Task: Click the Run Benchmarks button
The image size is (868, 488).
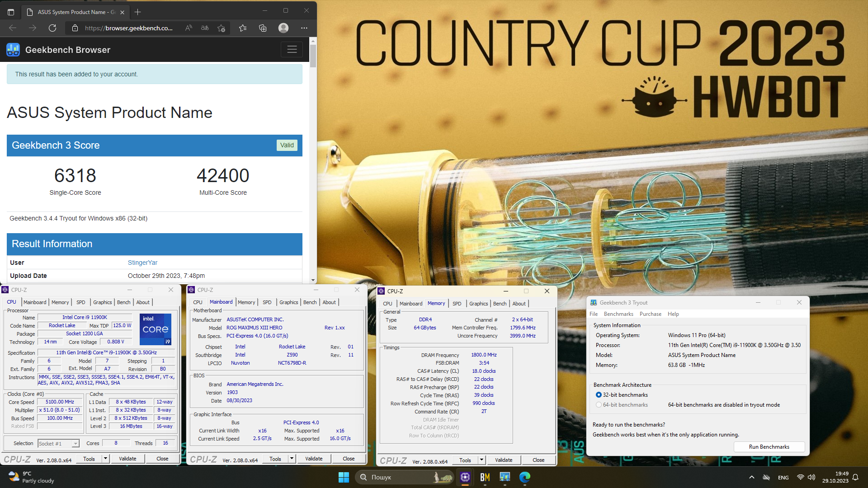Action: [x=769, y=447]
